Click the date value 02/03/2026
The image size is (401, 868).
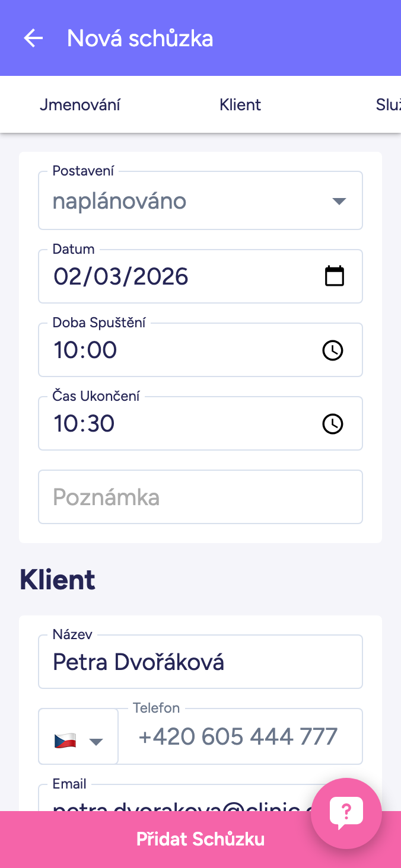(121, 277)
